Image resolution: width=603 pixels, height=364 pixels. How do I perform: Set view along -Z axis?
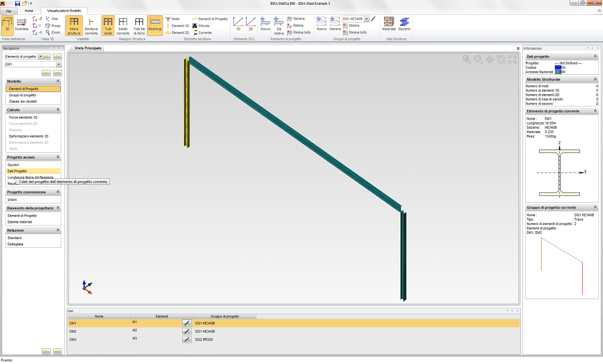coord(38,18)
